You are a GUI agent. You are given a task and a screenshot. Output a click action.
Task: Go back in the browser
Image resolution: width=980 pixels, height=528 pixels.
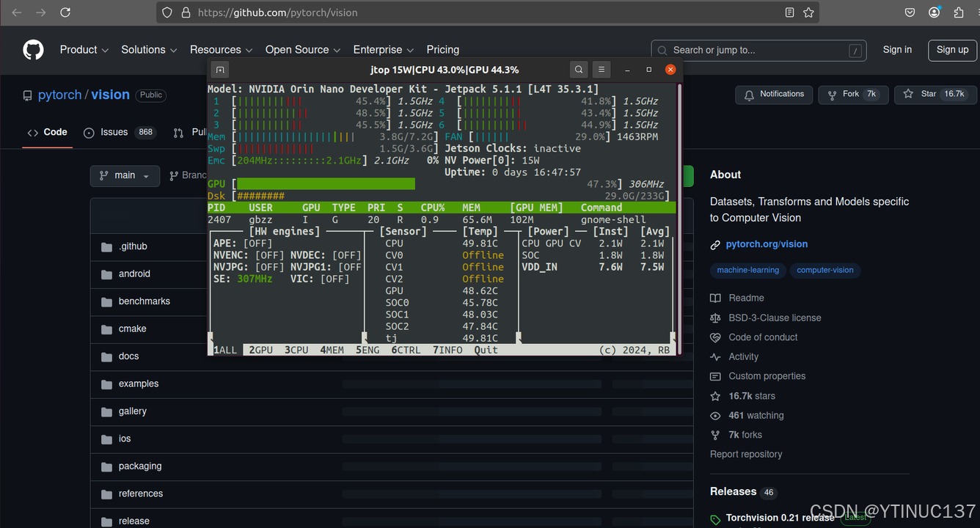[17, 12]
